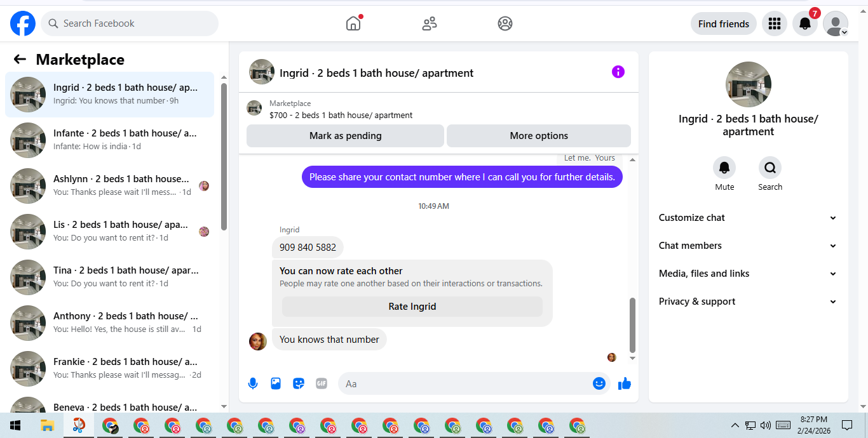Open emoji picker in message box
The image size is (868, 438).
point(599,383)
